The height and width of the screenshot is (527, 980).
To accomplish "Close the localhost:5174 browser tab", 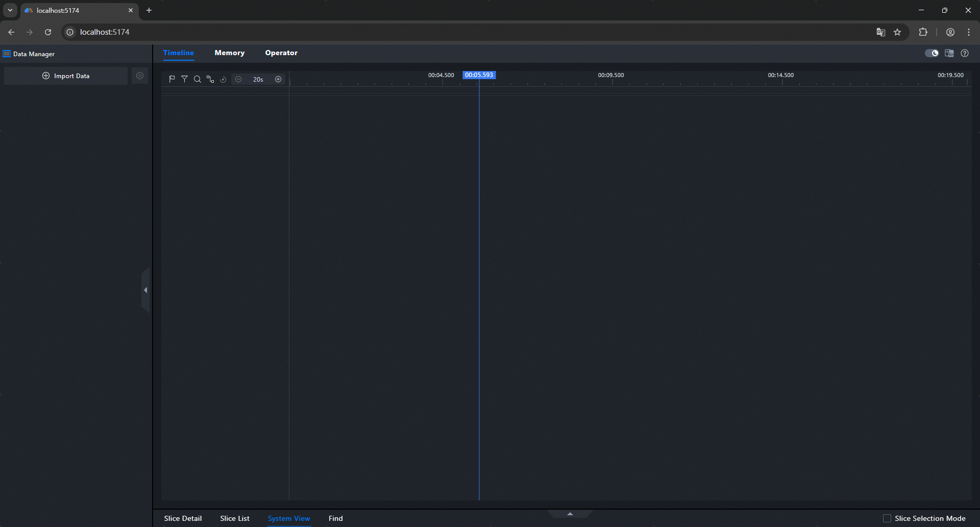I will coord(131,10).
